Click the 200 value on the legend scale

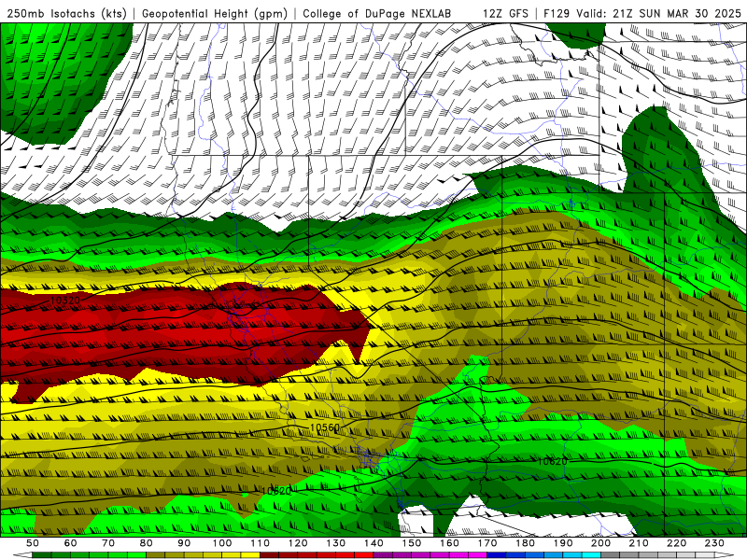[600, 543]
